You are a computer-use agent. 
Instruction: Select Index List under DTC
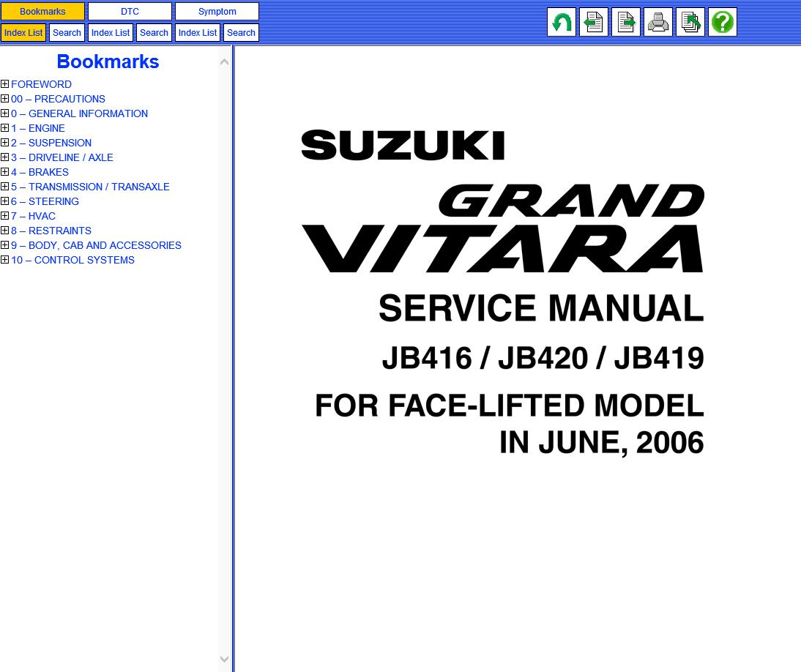111,33
